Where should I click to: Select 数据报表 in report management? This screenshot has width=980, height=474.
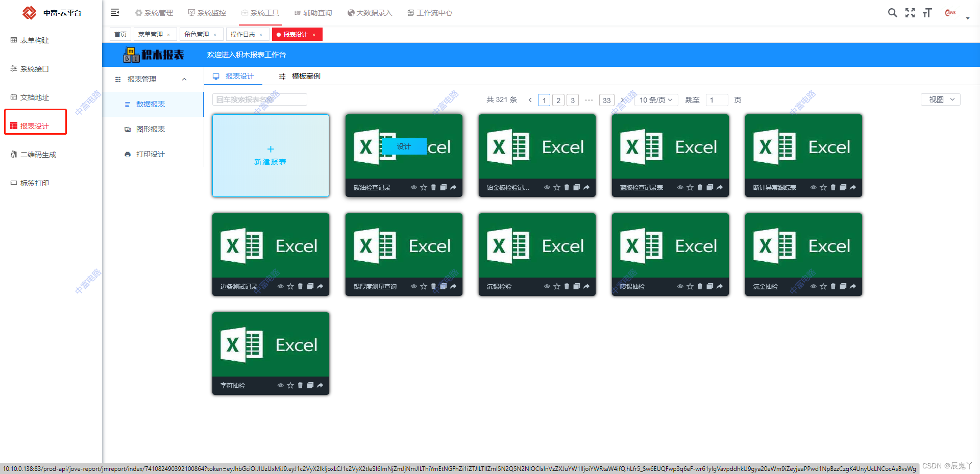pyautogui.click(x=153, y=104)
